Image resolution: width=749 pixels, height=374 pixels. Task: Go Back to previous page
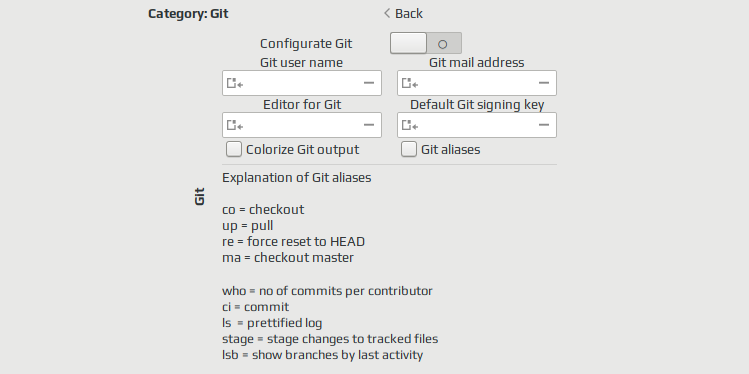(403, 13)
